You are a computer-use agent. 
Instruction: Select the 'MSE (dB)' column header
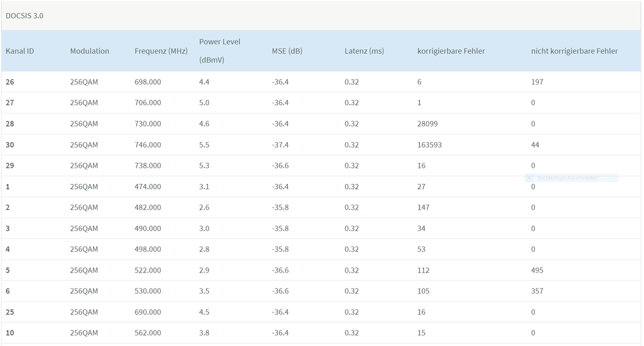(x=287, y=51)
